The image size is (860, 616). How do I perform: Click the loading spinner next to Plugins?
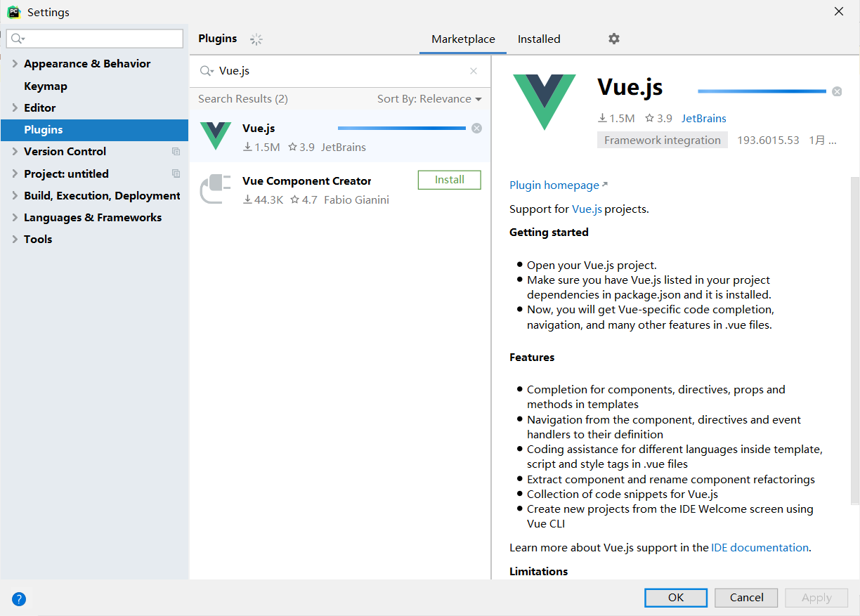(x=256, y=39)
